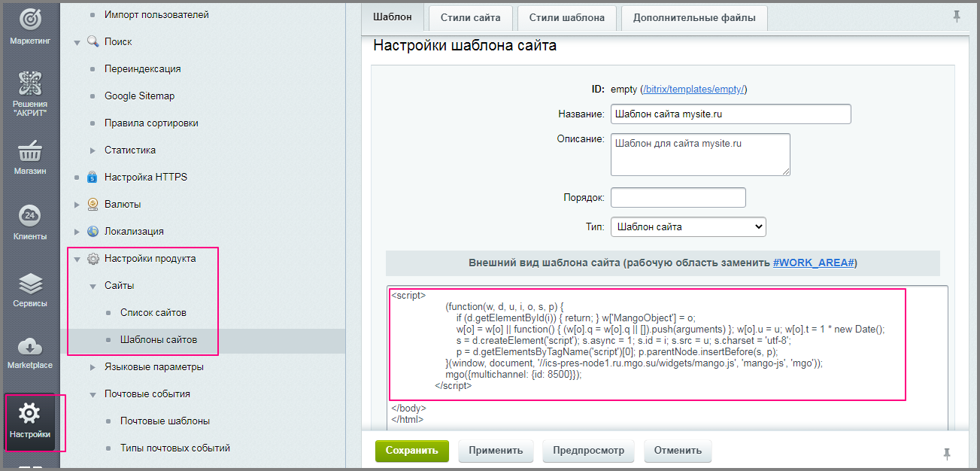Open the Клиенты section icon
This screenshot has height=471, width=980.
click(30, 216)
